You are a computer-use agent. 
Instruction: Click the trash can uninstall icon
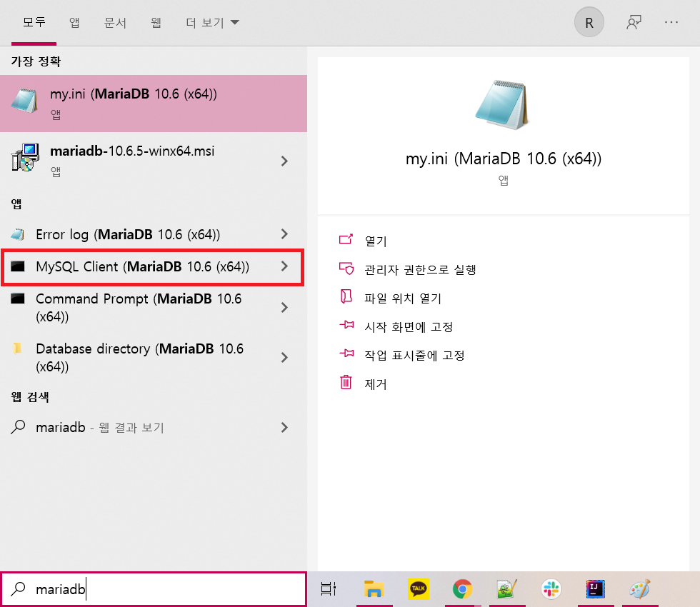pos(346,382)
